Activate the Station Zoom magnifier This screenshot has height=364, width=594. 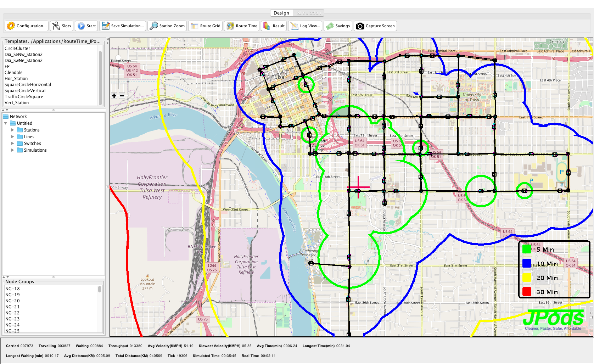tap(154, 26)
